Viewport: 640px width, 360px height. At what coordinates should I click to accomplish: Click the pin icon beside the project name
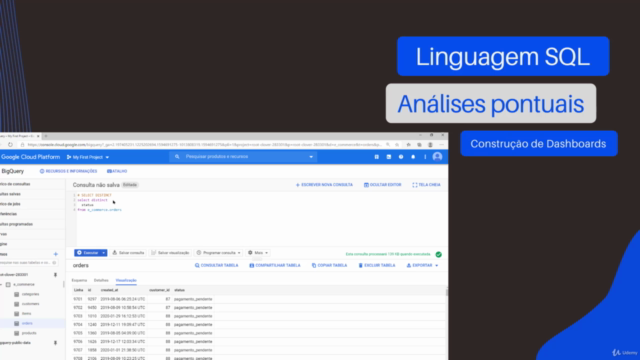[56, 275]
